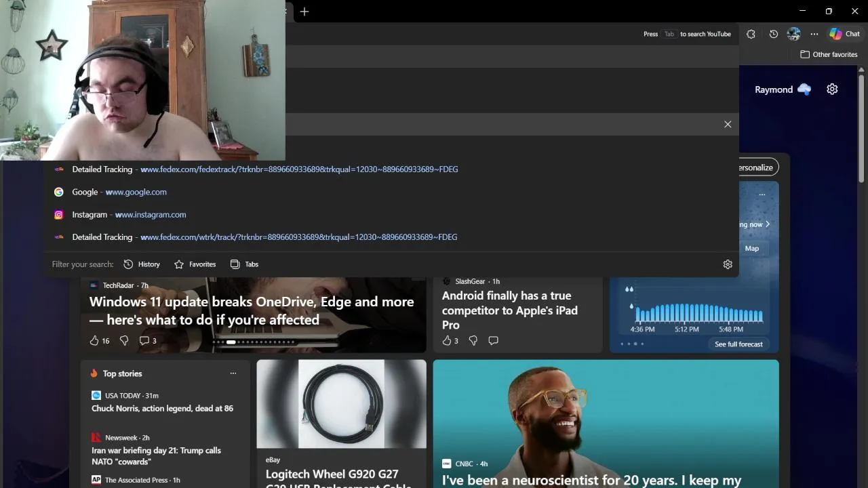Open the Edge profile avatar
The height and width of the screenshot is (488, 868).
pos(794,34)
